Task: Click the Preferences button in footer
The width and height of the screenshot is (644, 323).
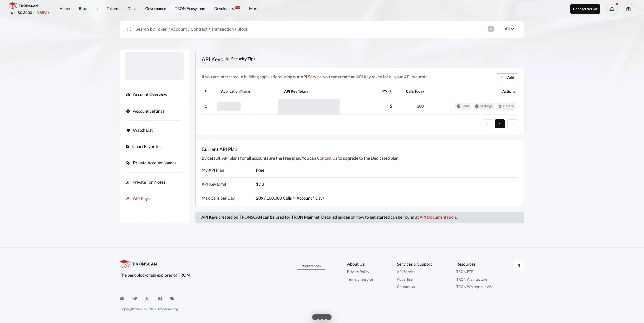Action: 311,266
